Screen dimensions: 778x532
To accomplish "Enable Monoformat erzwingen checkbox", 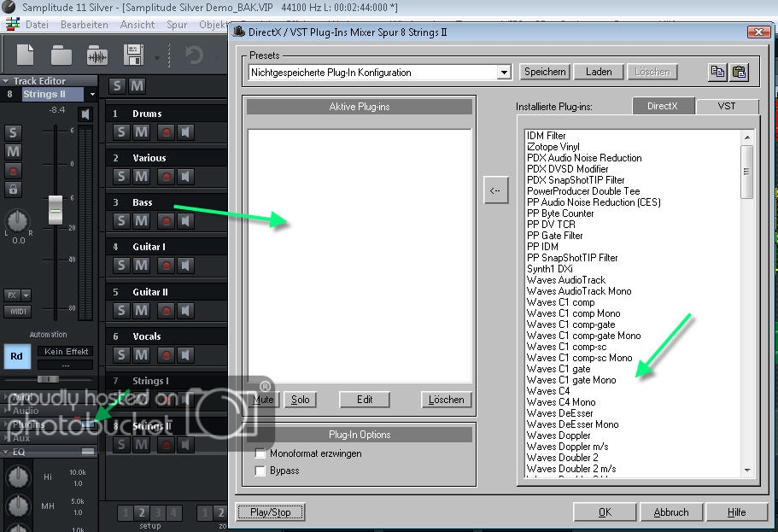I will coord(260,453).
